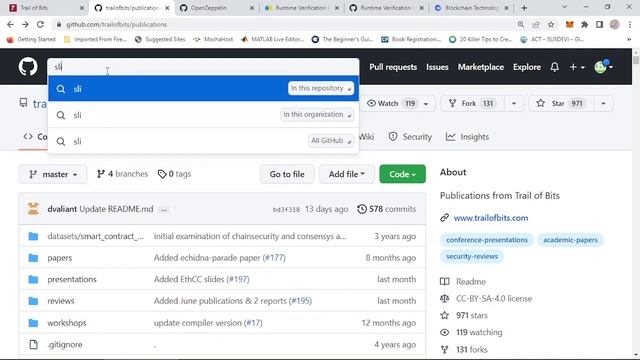Click the share page icon in address bar

click(x=536, y=24)
